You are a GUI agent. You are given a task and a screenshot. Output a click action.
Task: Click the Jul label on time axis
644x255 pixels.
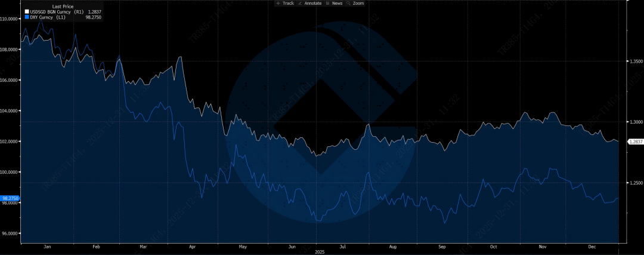(x=342, y=246)
